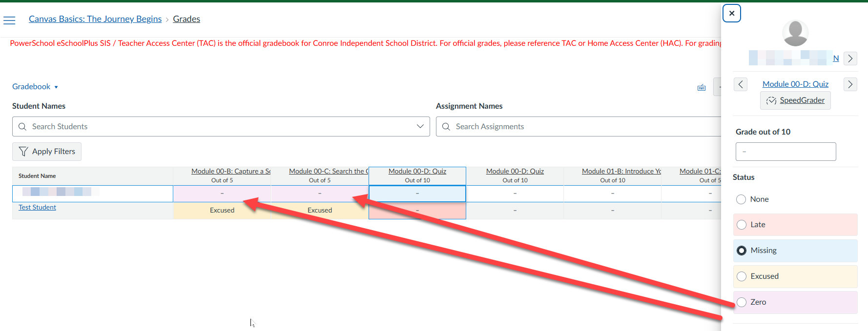Go to next student arrow
Viewport: 868px width, 331px height.
coord(850,58)
